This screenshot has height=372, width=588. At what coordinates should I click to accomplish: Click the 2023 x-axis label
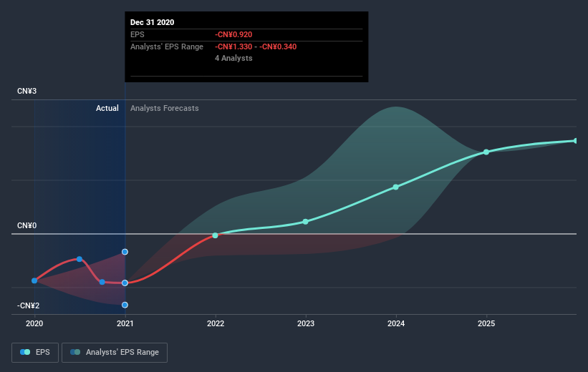(306, 323)
